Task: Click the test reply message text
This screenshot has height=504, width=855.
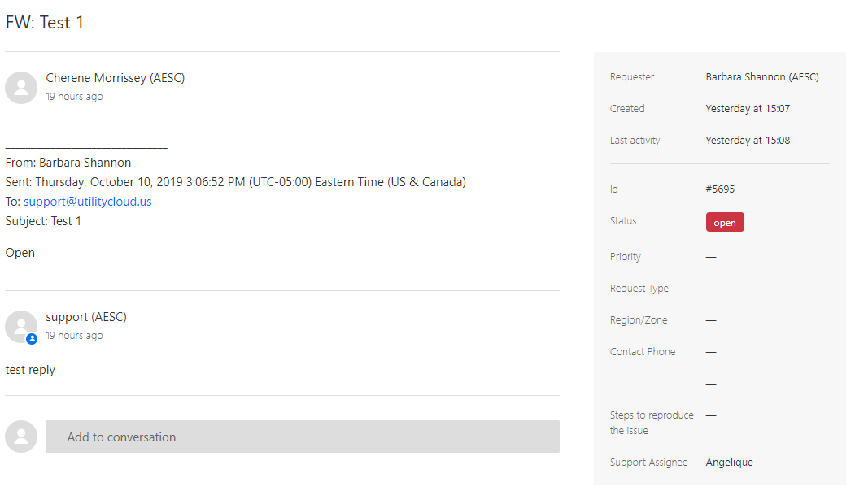Action: [30, 370]
